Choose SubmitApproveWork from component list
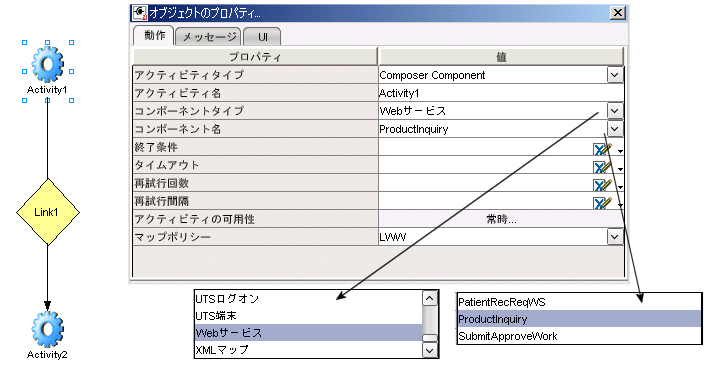 579,336
